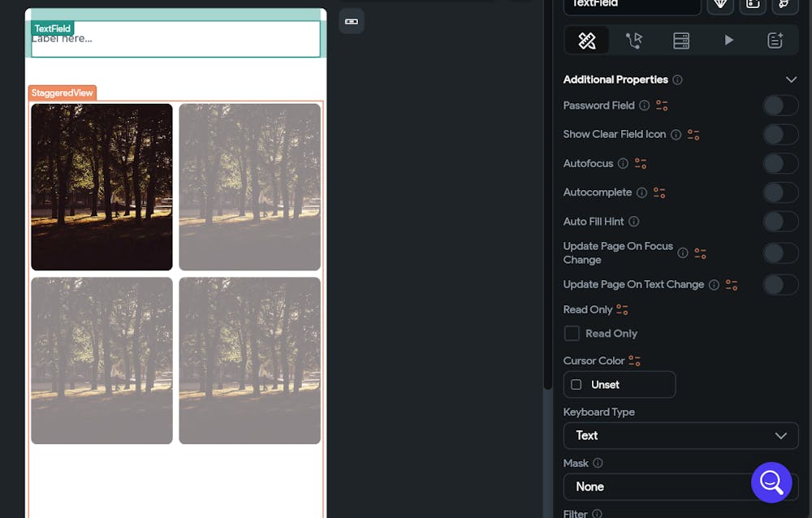Select the faded image right of the dark forest image
This screenshot has height=518, width=812.
[x=249, y=187]
